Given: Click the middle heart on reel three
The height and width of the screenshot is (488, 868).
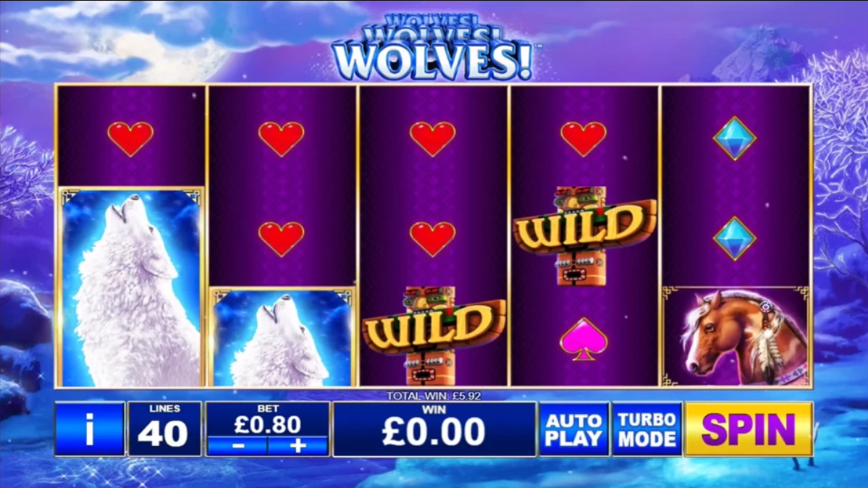Looking at the screenshot, I should tap(432, 239).
